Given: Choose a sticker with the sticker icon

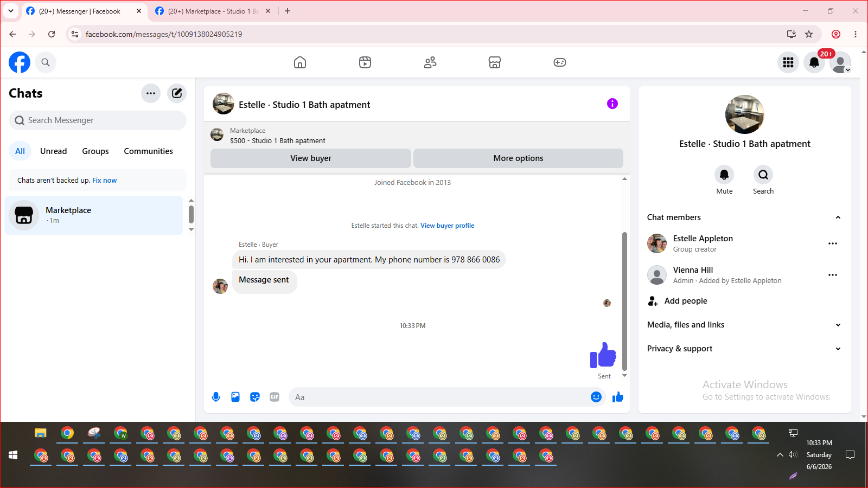Looking at the screenshot, I should (x=255, y=397).
